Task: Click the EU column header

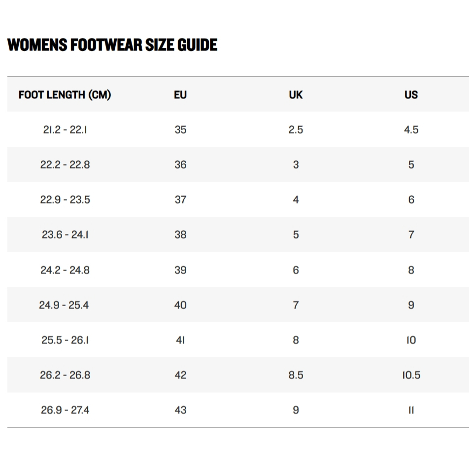Action: 180,95
